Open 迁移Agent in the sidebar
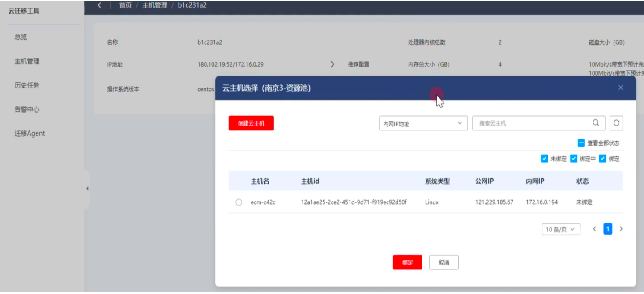644x294 pixels. point(30,134)
